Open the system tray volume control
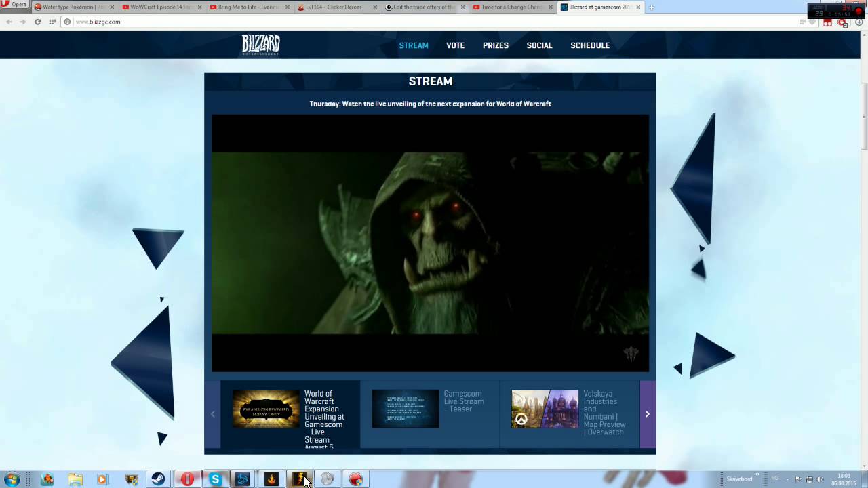Image resolution: width=868 pixels, height=488 pixels. coord(820,479)
